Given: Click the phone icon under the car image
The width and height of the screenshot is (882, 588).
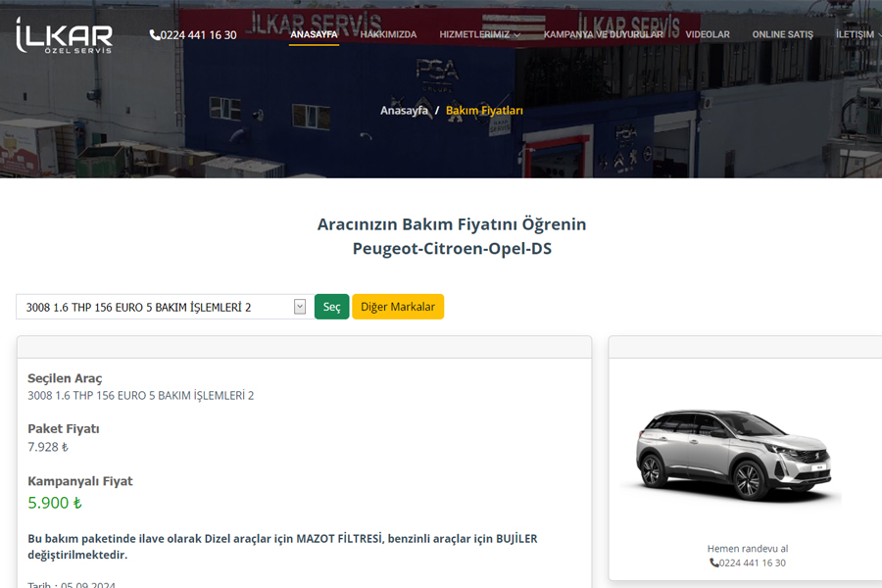Looking at the screenshot, I should [x=713, y=563].
